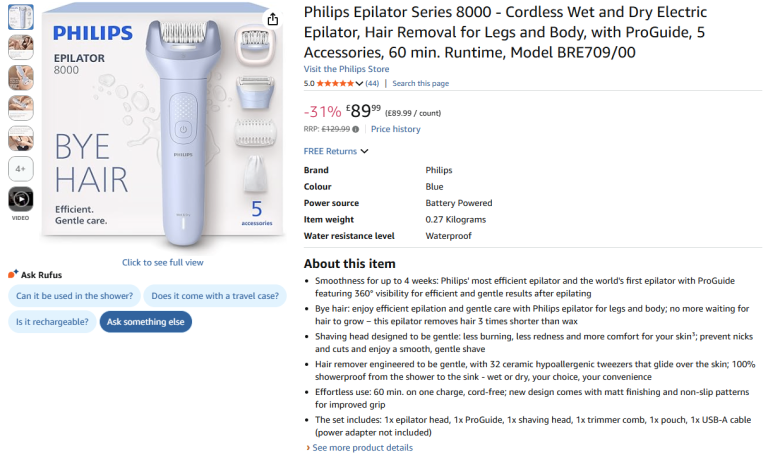Click the Ask Rufus sparkle icon

(12, 274)
